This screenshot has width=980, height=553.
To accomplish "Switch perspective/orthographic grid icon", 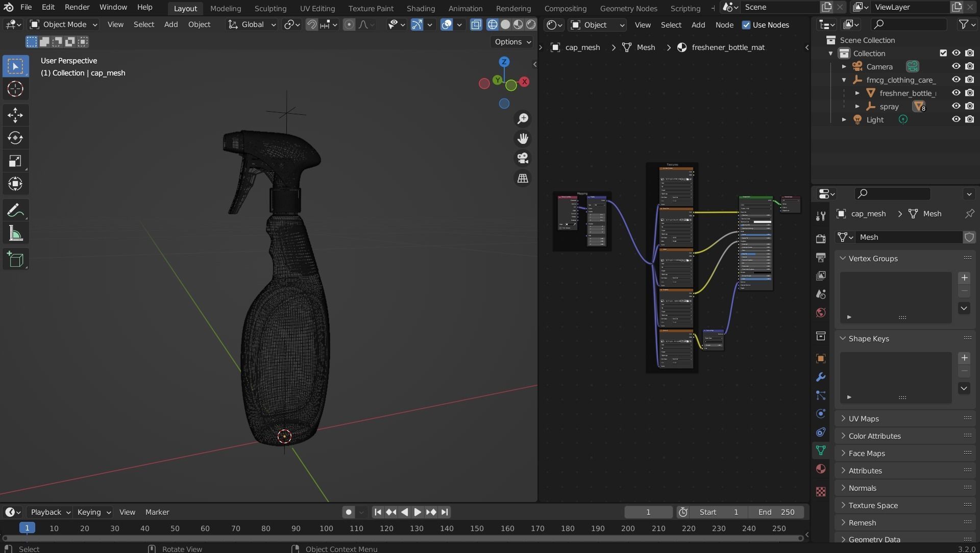I will [523, 179].
